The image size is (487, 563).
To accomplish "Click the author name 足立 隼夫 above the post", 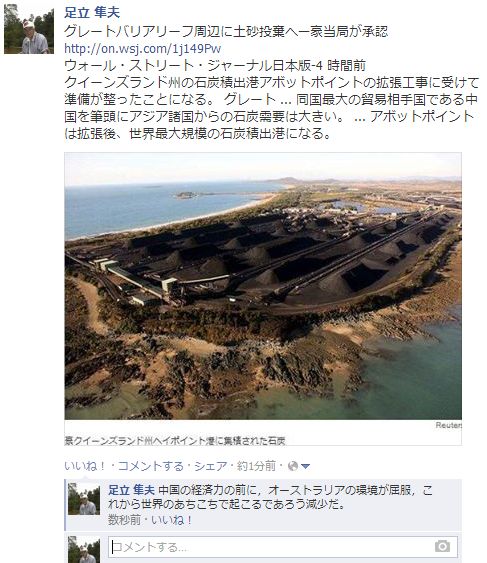I will (92, 13).
